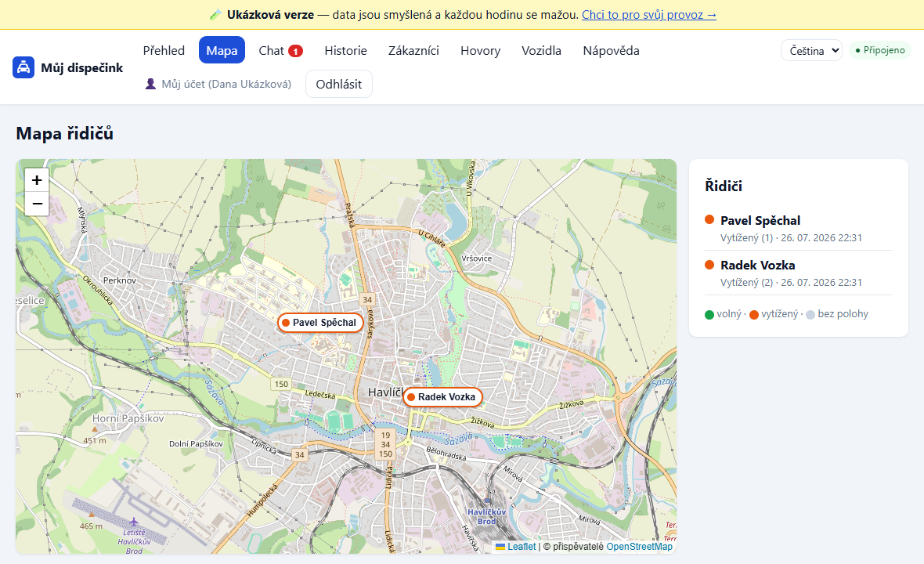Click the orange 'vytížený' legend dot

pos(754,315)
